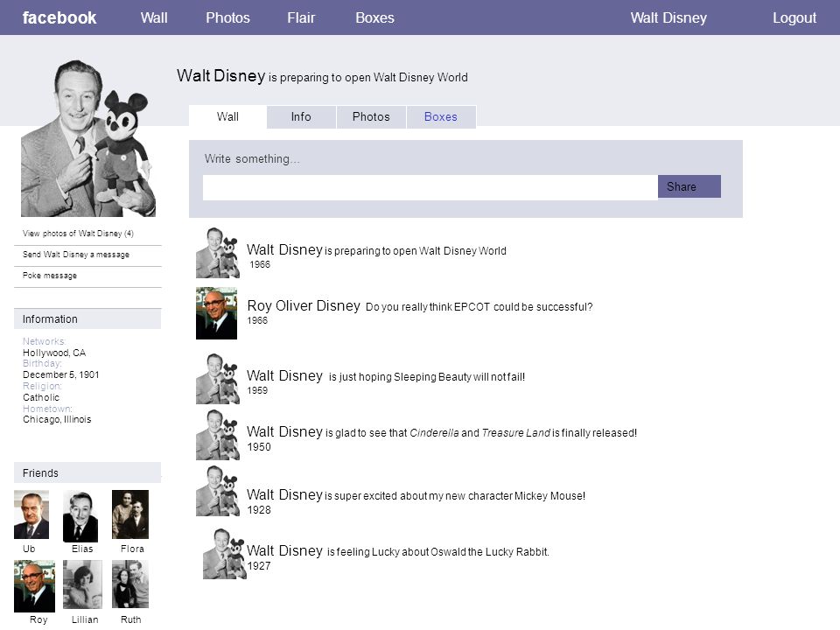Image resolution: width=840 pixels, height=630 pixels.
Task: Click the avatar next to the Cinderella post
Action: (x=218, y=435)
